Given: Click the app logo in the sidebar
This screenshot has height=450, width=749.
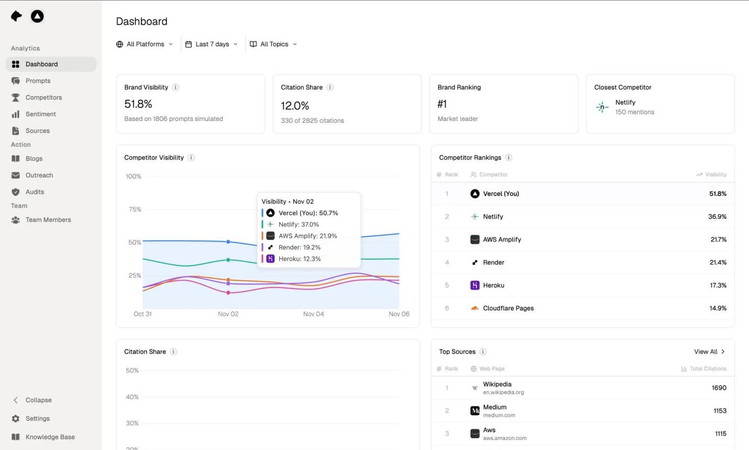Looking at the screenshot, I should 16,16.
